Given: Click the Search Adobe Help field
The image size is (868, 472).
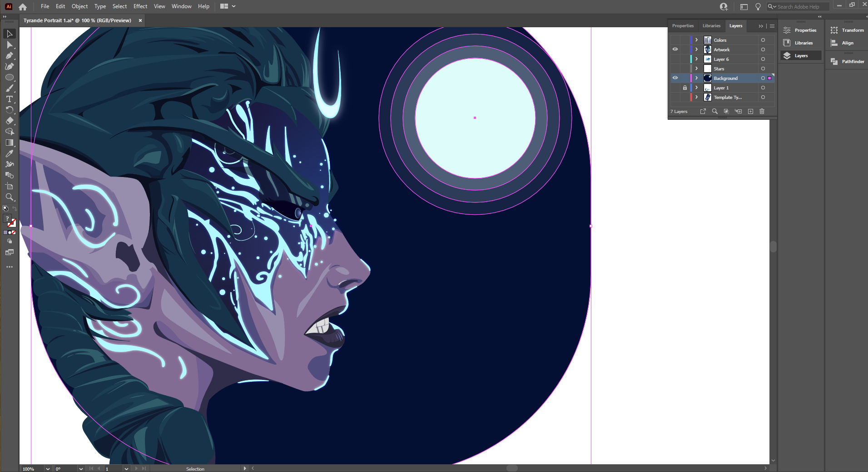Looking at the screenshot, I should (x=798, y=7).
